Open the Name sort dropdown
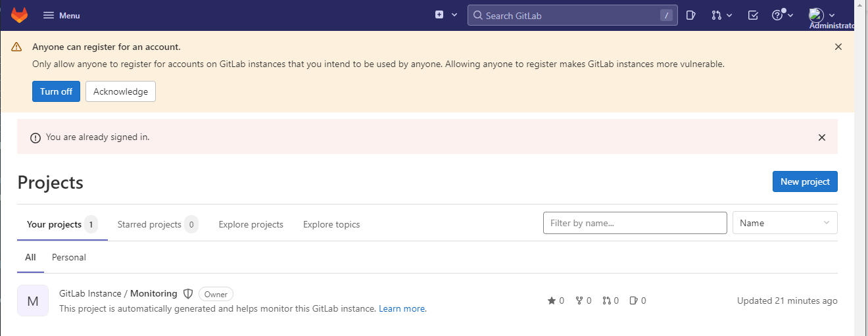Viewport: 868px width, 336px height. coord(785,223)
